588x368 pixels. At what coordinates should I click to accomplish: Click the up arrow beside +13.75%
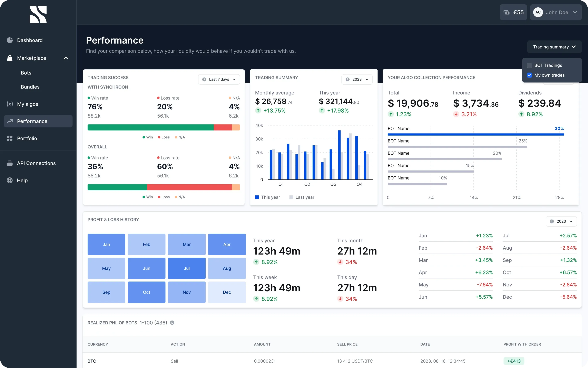click(x=258, y=110)
